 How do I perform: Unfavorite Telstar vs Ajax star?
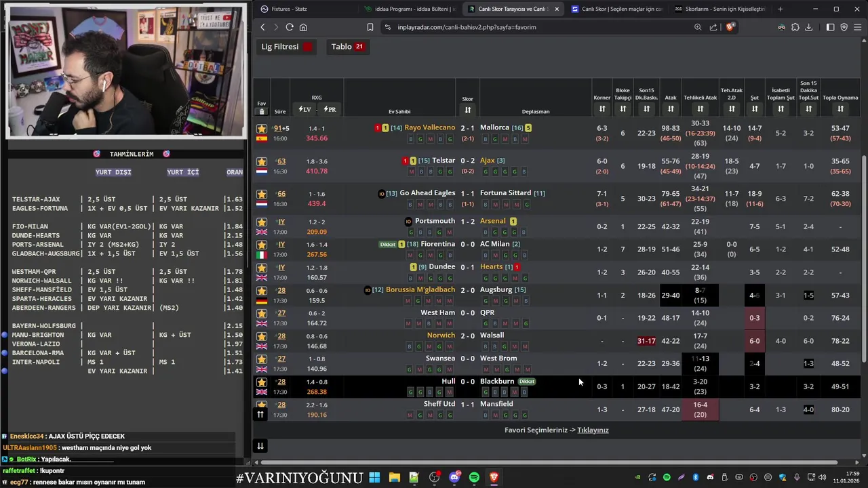click(262, 161)
